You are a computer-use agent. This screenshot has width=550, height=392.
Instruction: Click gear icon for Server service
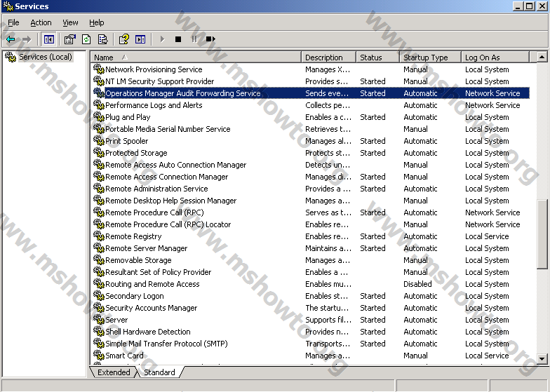click(99, 320)
